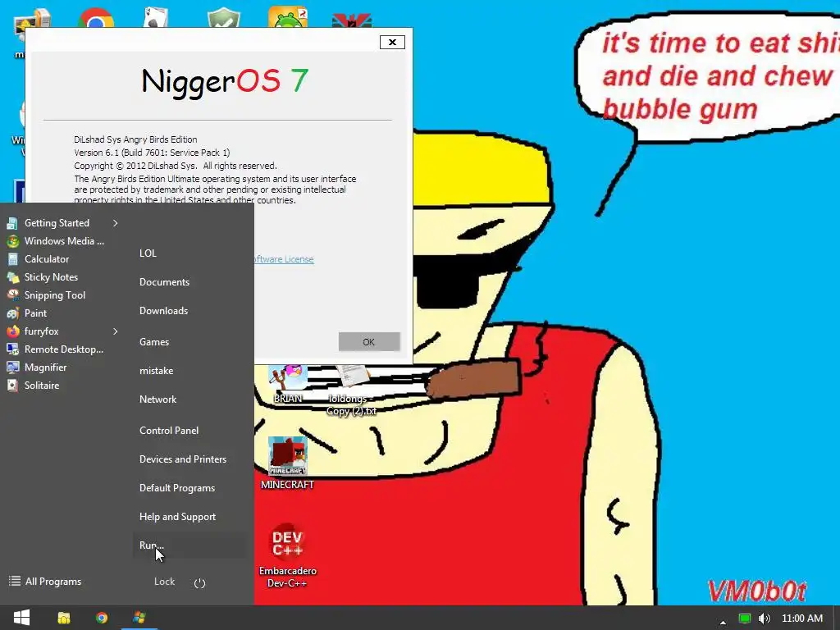Show All Programs list
The height and width of the screenshot is (630, 840).
46,582
